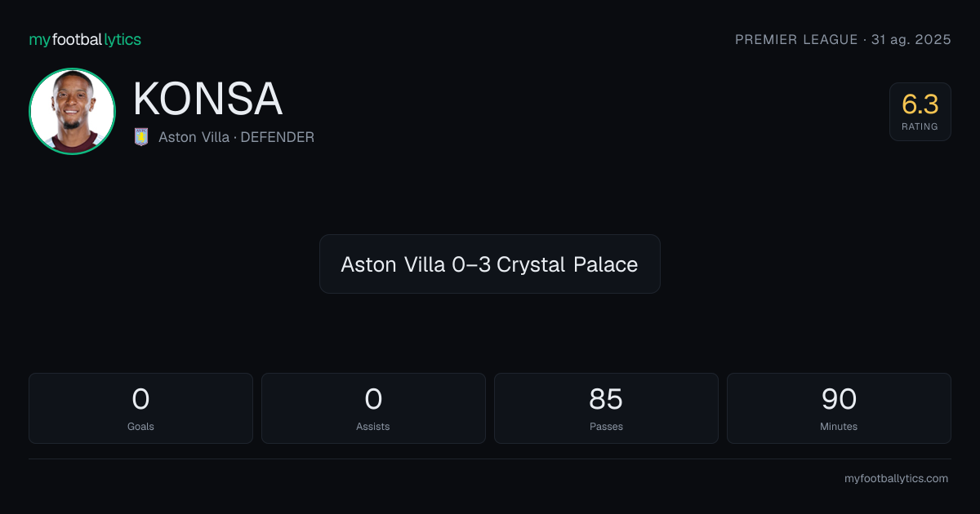
Task: Select the Assists stat card
Action: pyautogui.click(x=373, y=408)
